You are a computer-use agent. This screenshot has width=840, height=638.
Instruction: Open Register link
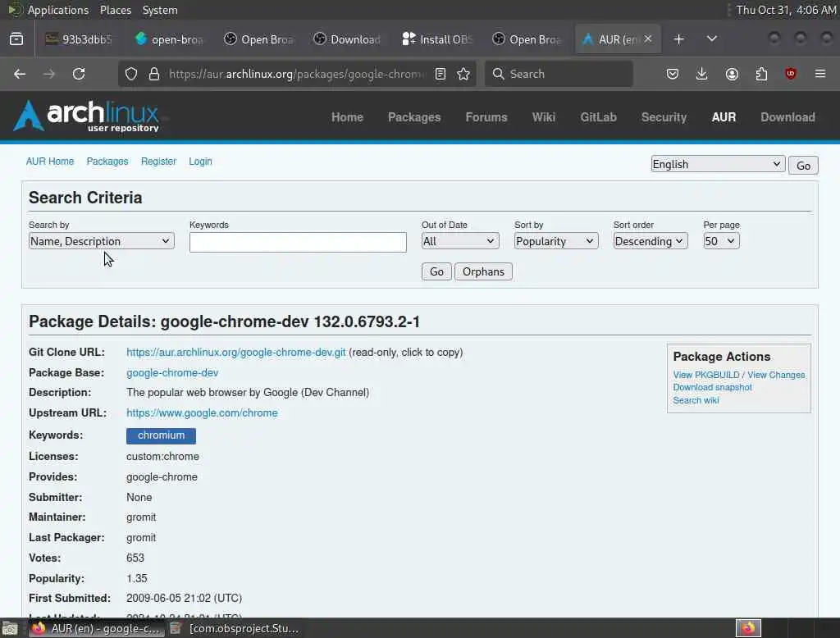(158, 162)
